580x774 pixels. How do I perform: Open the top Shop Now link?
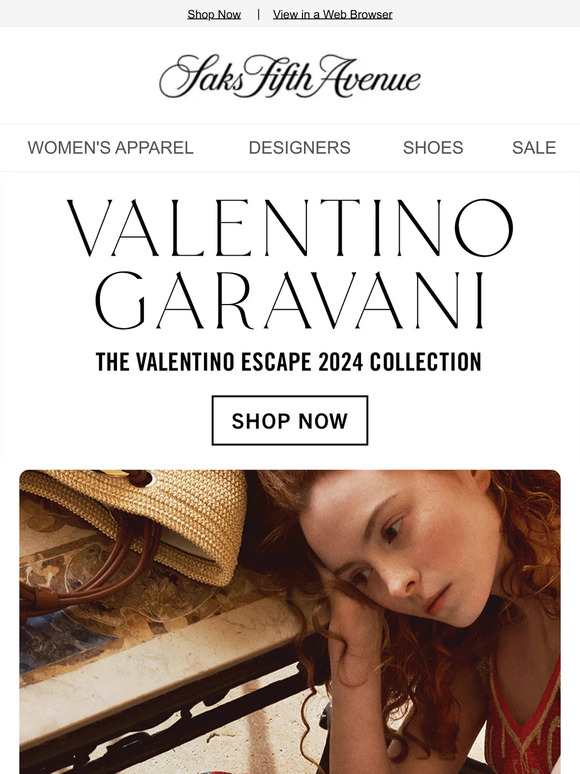click(x=214, y=14)
